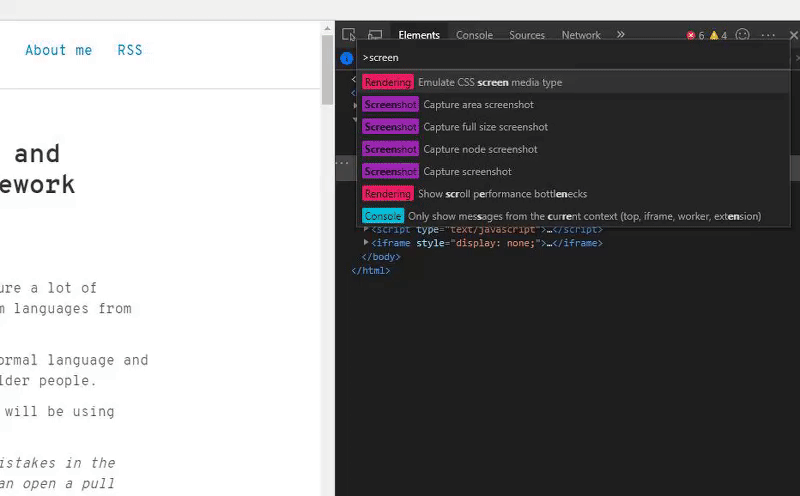Choose Capture node screenshot command
This screenshot has width=800, height=496.
click(573, 150)
